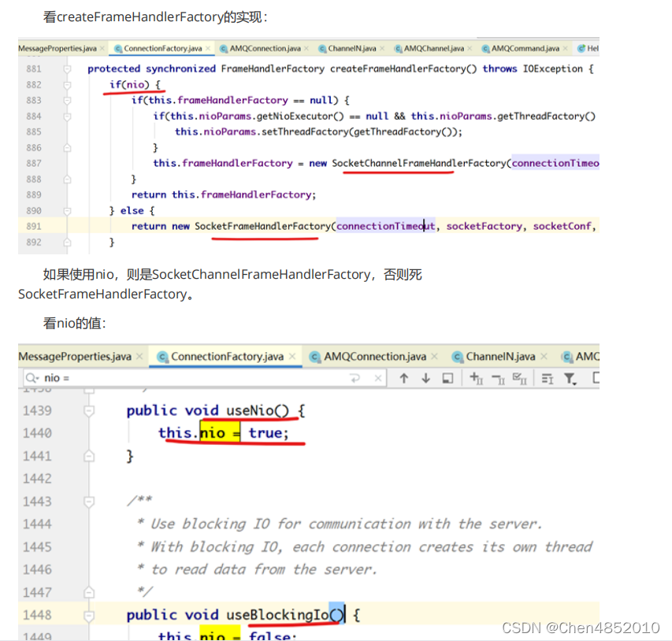Click class icon on upper AMQCommand.java tab
Screen dimensions: 672x641
pyautogui.click(x=485, y=49)
